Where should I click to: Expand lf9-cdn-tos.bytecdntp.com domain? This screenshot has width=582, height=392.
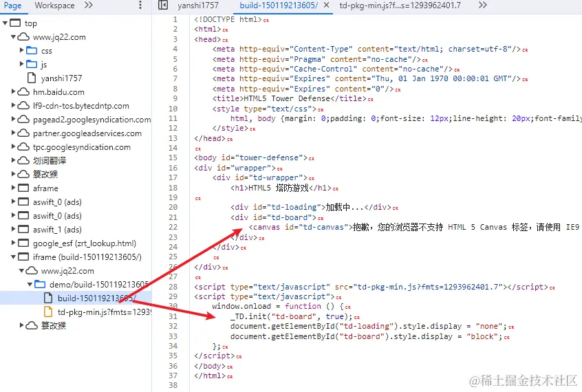pos(13,105)
